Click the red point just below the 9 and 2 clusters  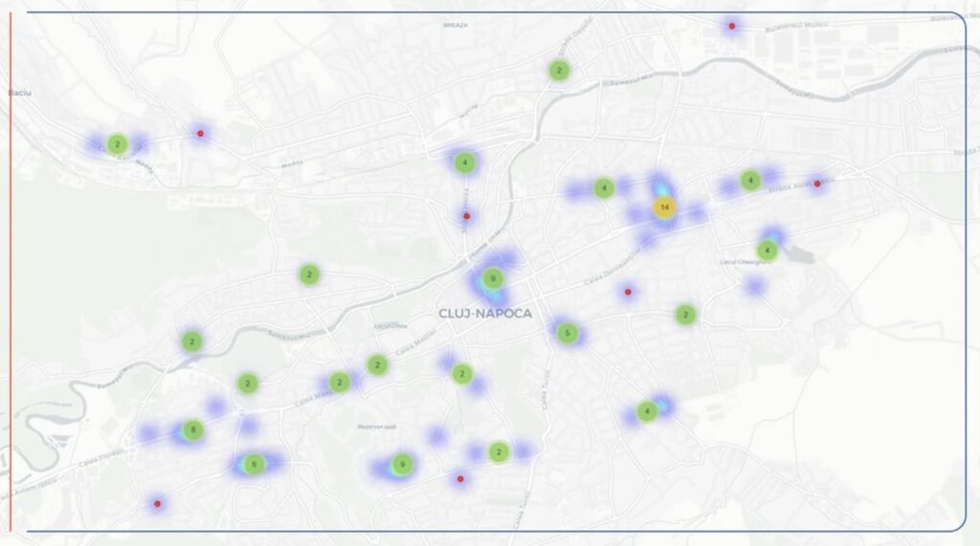(x=460, y=479)
